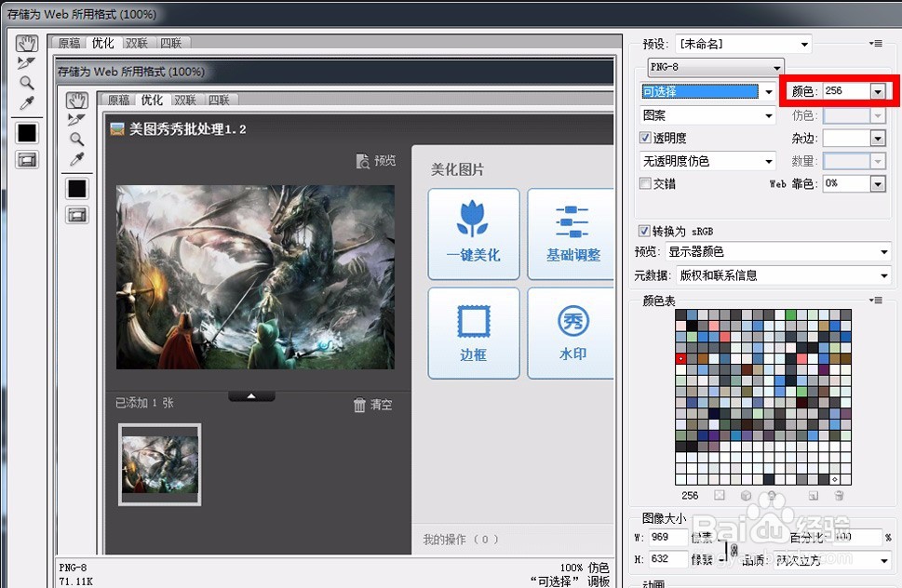902x588 pixels.
Task: Open the 无透明度仿色 dropdown
Action: tap(707, 162)
